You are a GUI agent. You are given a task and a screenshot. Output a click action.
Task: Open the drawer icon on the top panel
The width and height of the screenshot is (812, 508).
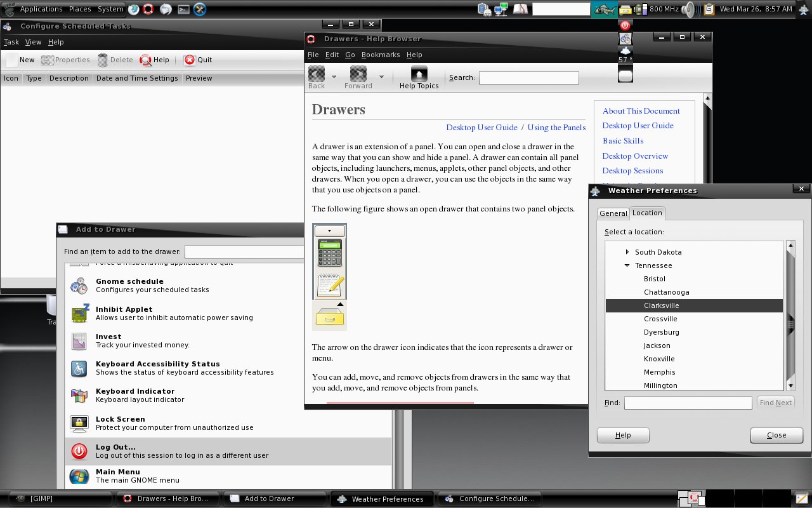pos(625,9)
